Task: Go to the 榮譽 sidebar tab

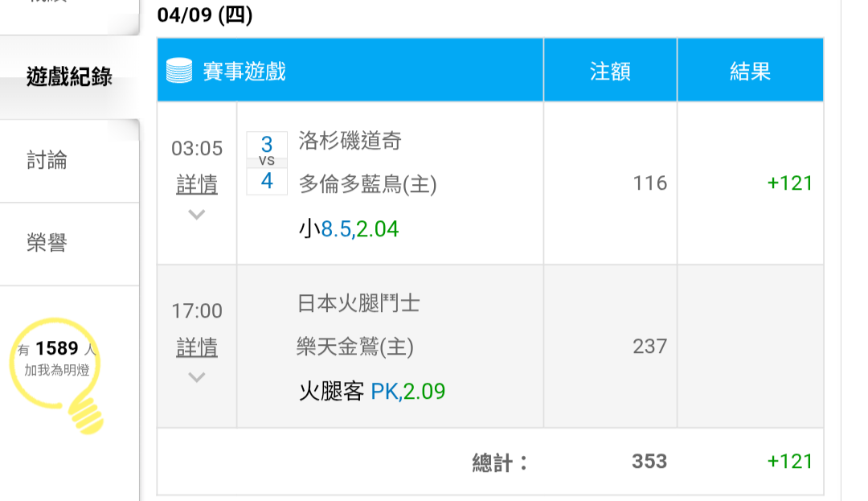Action: [47, 243]
